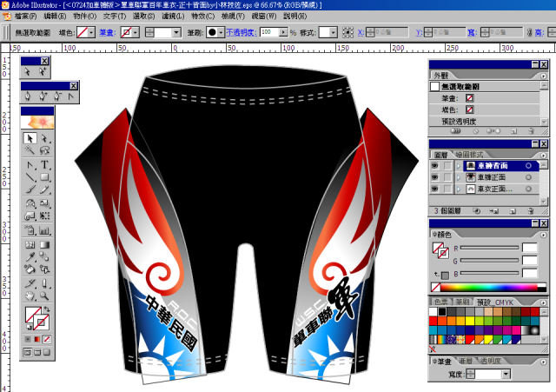The image size is (556, 392).
Task: Toggle visibility eye of 車衣正面 layer
Action: (434, 189)
